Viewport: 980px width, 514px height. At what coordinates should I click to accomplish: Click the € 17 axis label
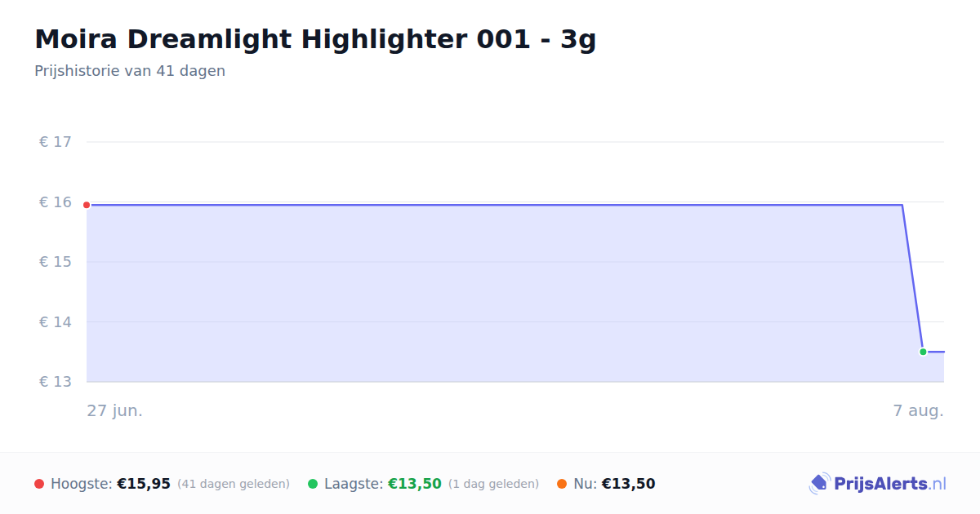coord(56,142)
